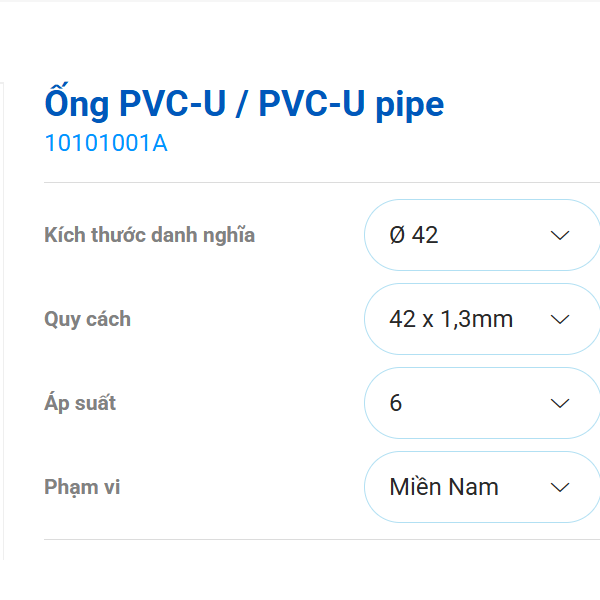Image resolution: width=600 pixels, height=600 pixels.
Task: Open the Kích thước danh nghĩa dropdown
Action: 482,235
